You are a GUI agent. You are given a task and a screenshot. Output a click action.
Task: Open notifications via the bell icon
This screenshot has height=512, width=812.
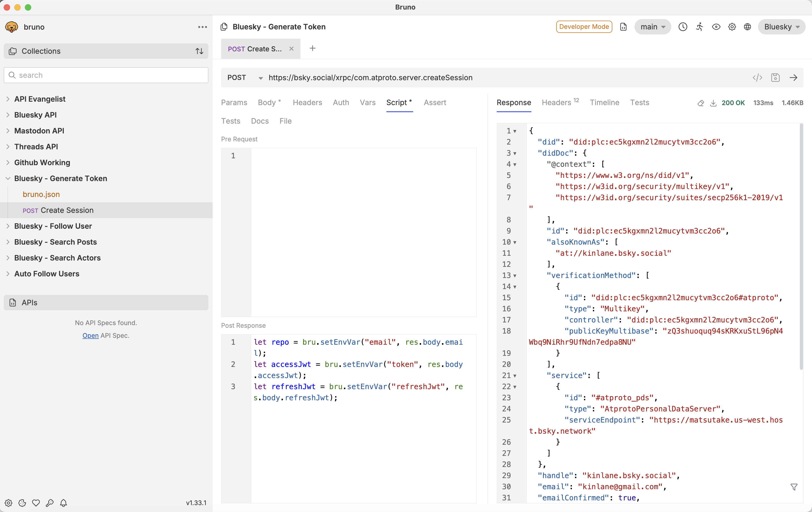click(x=63, y=503)
